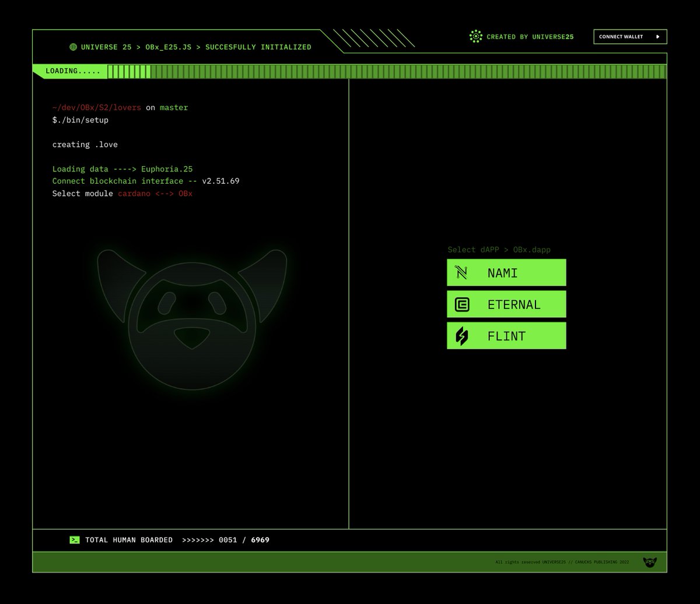Click the 'Select dAPP > OBx.dapp' label
Screen dimensions: 700x604
click(499, 250)
